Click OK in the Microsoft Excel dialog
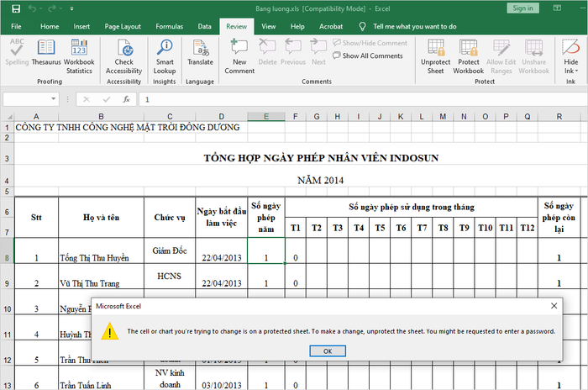The width and height of the screenshot is (588, 390). coord(328,351)
